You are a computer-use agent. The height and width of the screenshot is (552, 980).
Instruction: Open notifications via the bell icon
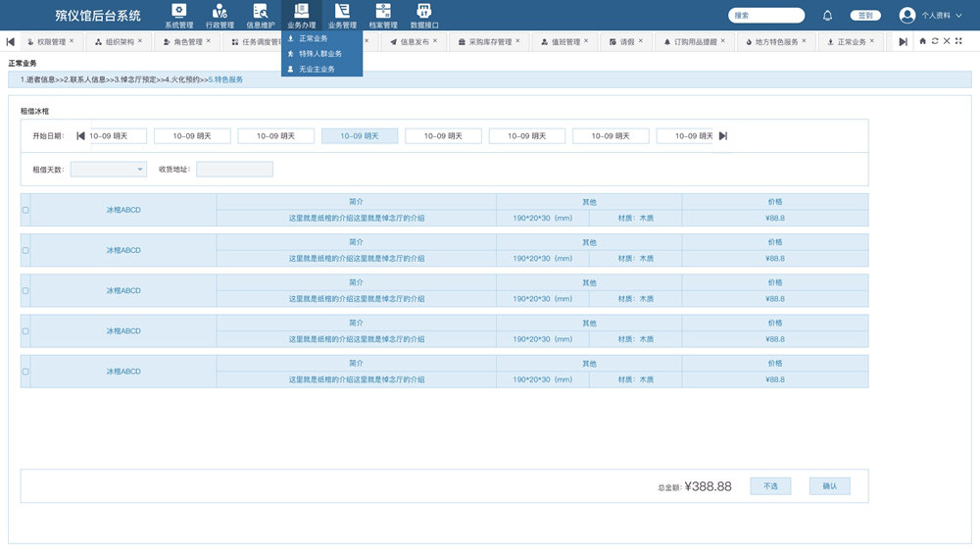(x=827, y=16)
